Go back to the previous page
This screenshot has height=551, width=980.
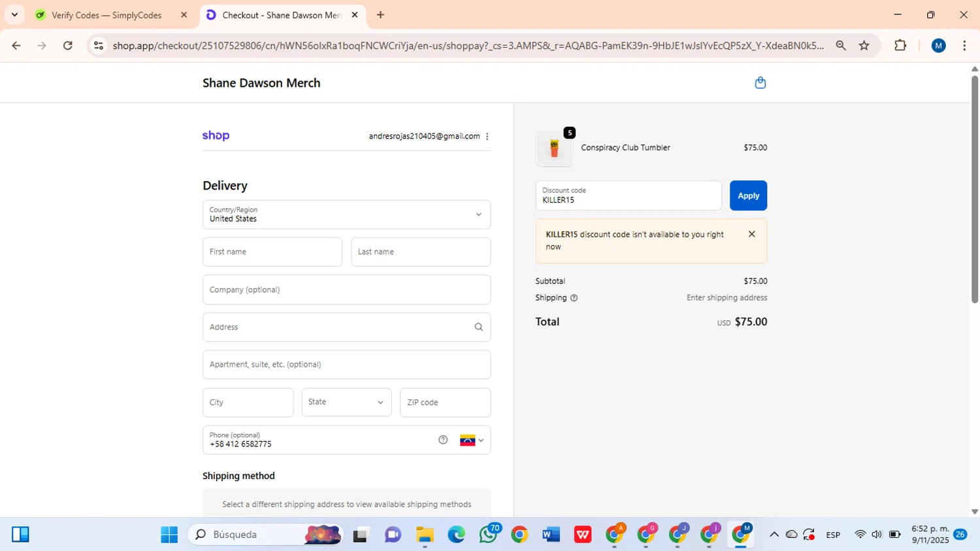coord(16,45)
